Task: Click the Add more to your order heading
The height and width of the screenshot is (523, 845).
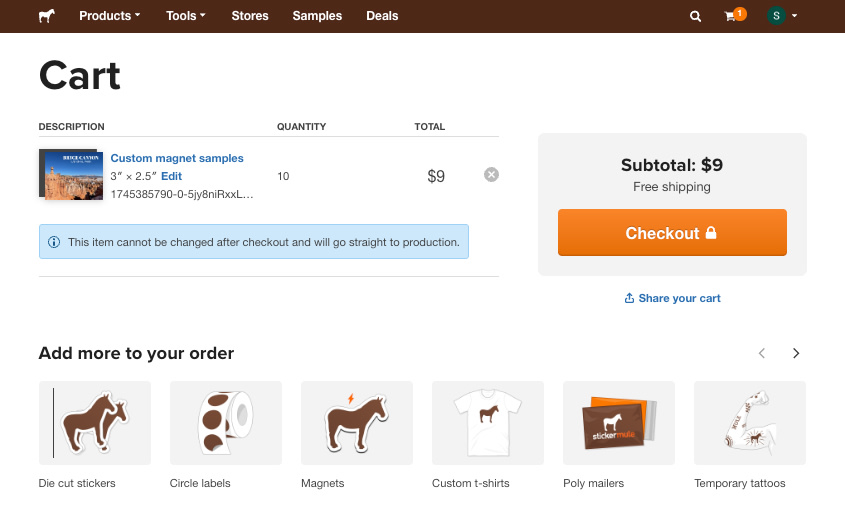Action: (x=136, y=353)
